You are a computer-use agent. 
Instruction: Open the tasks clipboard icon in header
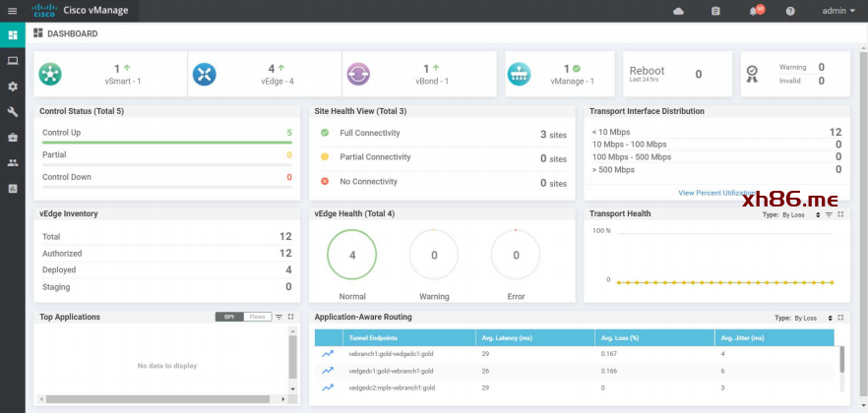[x=715, y=11]
